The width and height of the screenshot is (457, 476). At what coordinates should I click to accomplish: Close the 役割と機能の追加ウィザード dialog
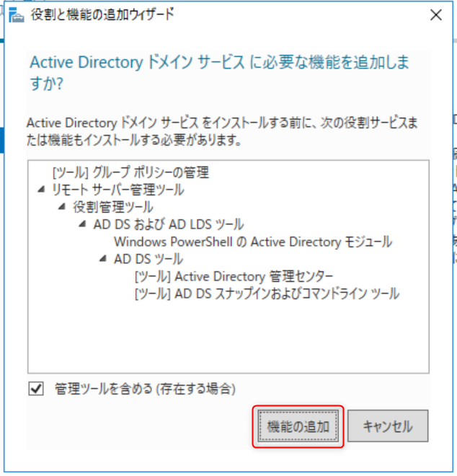coord(436,15)
